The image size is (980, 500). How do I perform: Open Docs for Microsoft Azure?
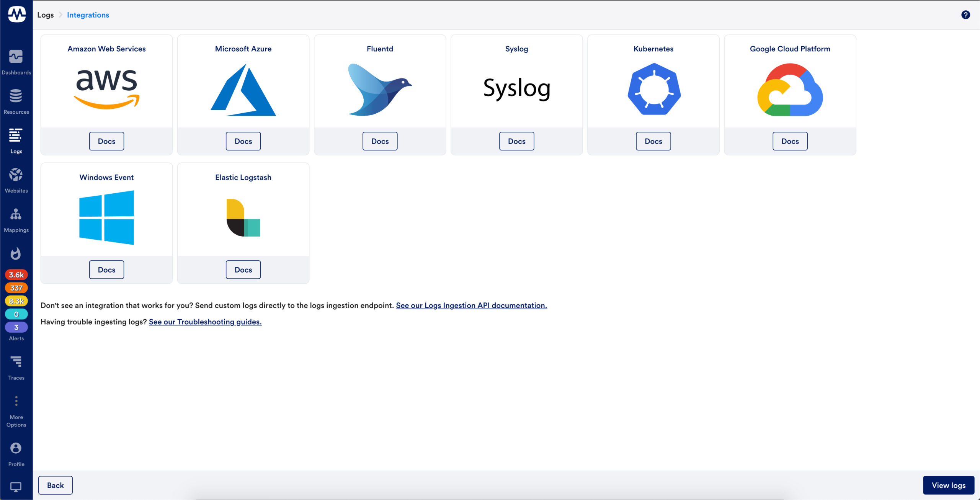pyautogui.click(x=243, y=141)
